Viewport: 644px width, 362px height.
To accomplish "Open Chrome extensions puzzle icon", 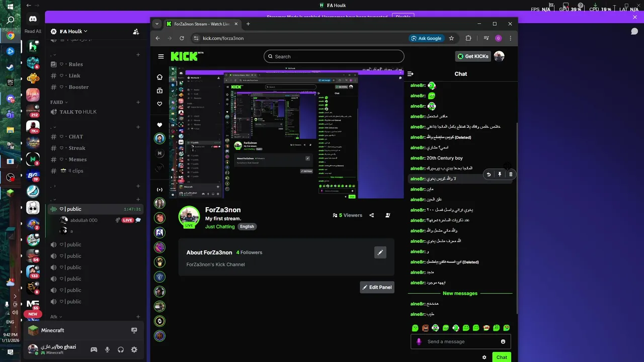I will [x=468, y=38].
